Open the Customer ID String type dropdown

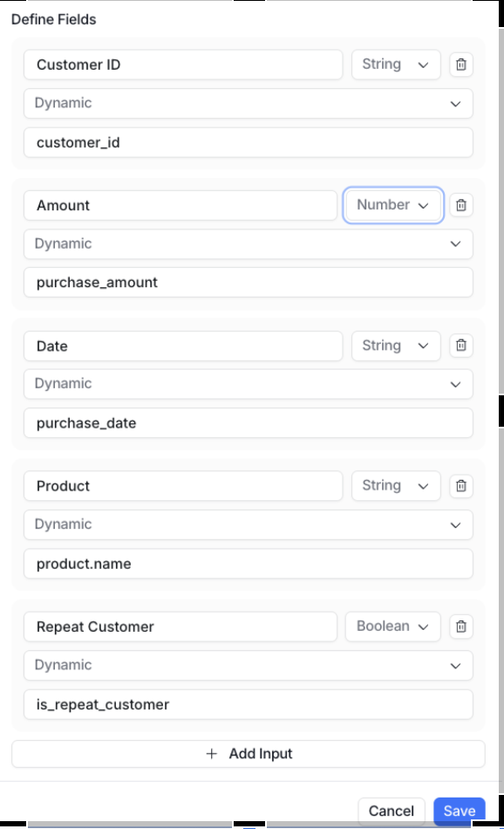(x=396, y=65)
